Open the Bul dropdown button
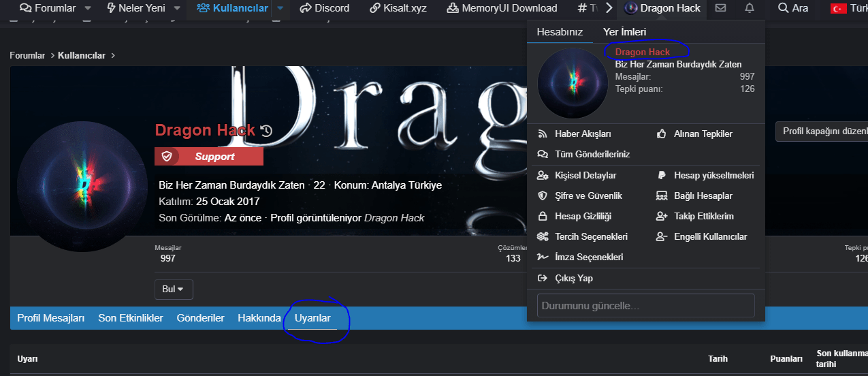 click(174, 289)
